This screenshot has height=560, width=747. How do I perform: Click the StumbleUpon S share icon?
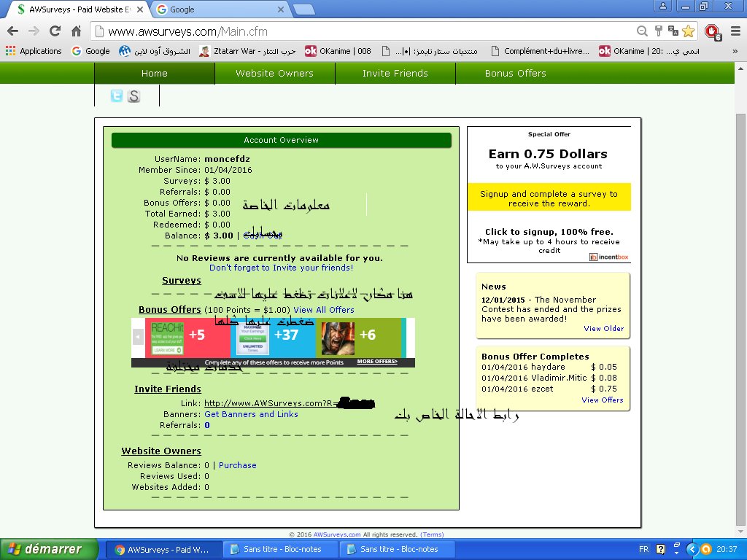[134, 96]
